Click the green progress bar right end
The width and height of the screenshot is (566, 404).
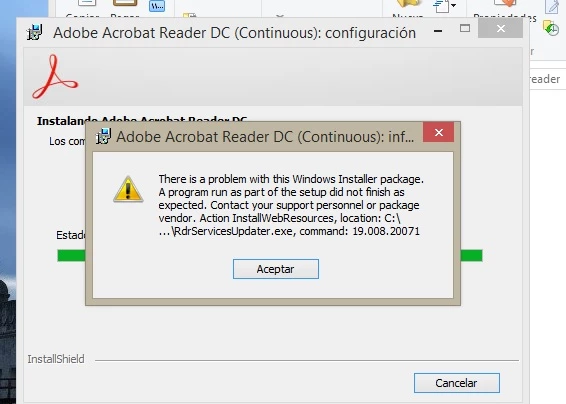[471, 256]
